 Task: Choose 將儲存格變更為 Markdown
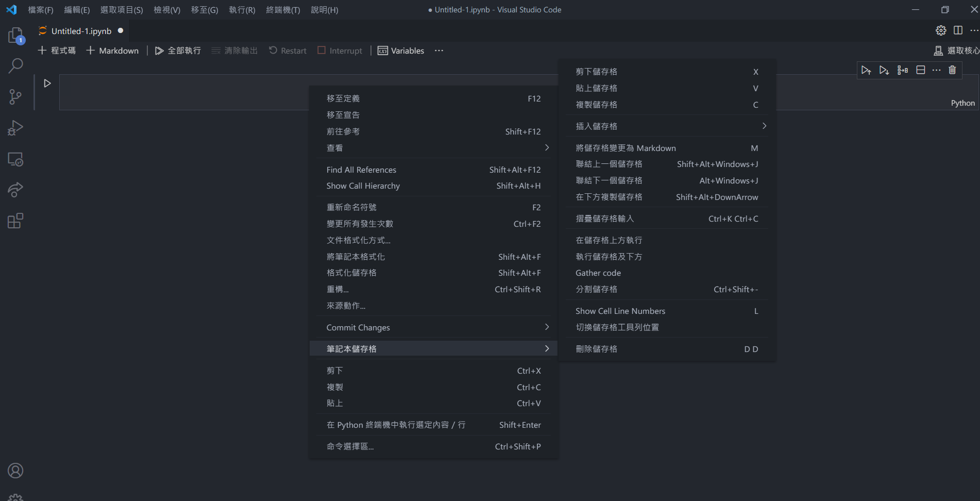pyautogui.click(x=667, y=148)
